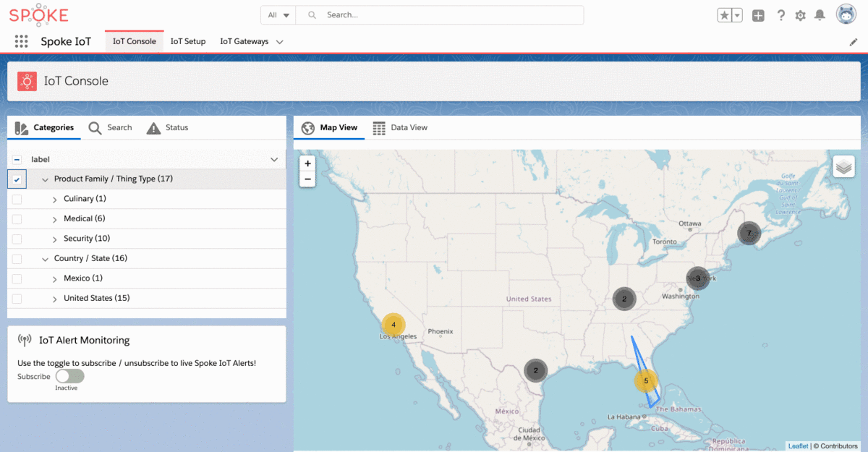868x452 pixels.
Task: Open the IoT Gateways tab
Action: click(x=244, y=41)
